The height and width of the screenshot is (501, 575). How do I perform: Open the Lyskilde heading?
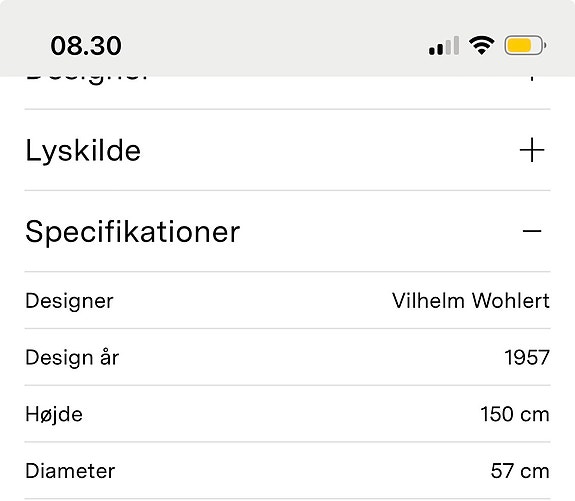[83, 151]
